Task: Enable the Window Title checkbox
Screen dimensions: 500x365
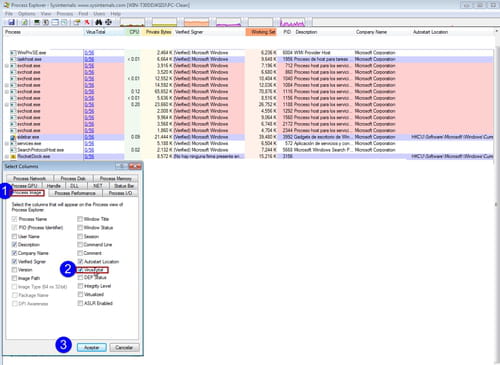Action: 80,219
